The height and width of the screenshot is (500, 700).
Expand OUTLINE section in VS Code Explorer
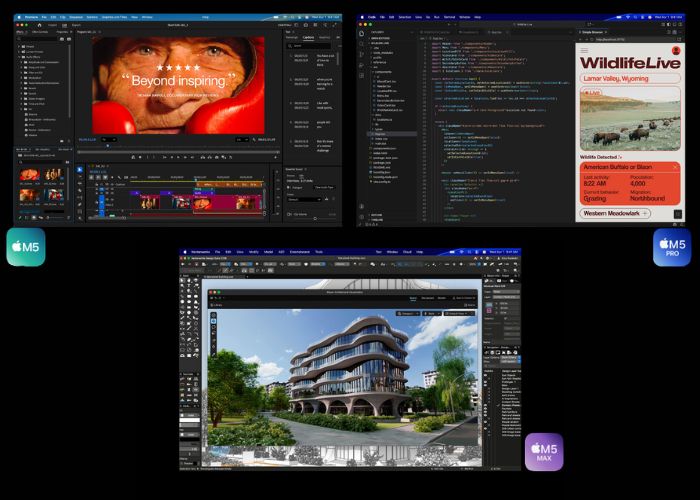click(376, 215)
